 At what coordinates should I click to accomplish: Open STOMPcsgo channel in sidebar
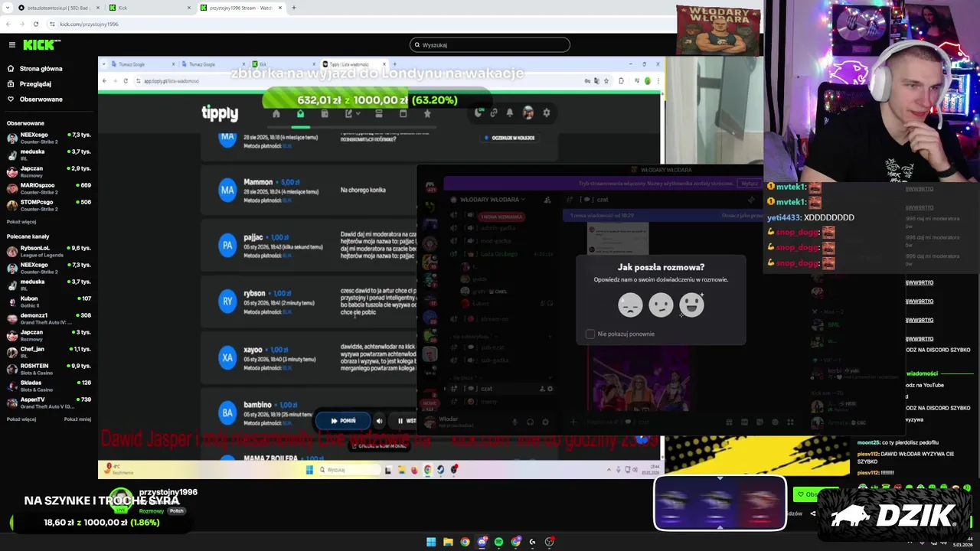pyautogui.click(x=48, y=205)
